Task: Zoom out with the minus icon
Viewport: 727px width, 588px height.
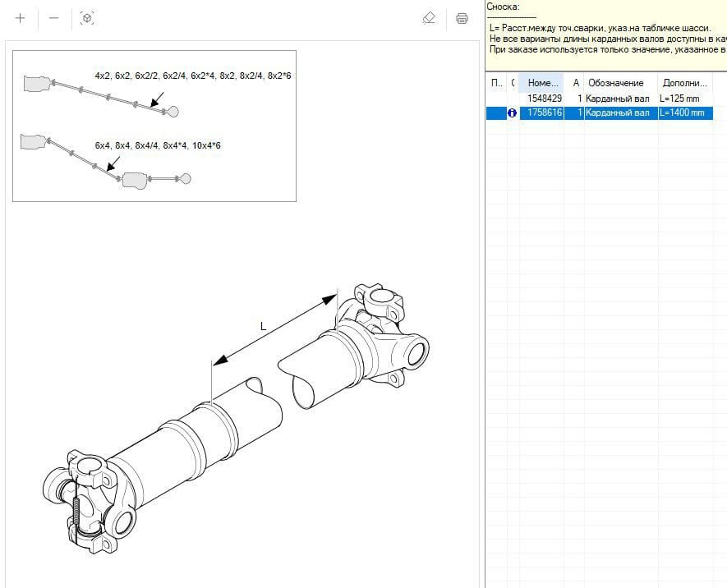Action: (54, 18)
